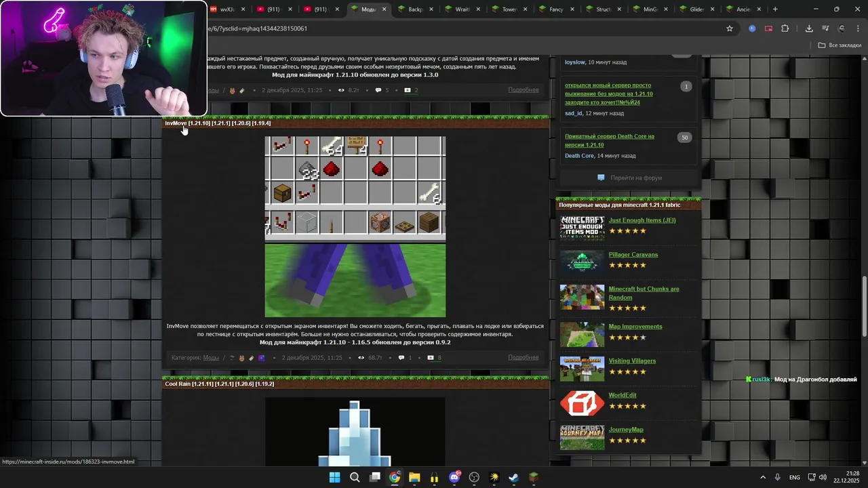Switch to the Struct tab

(601, 9)
